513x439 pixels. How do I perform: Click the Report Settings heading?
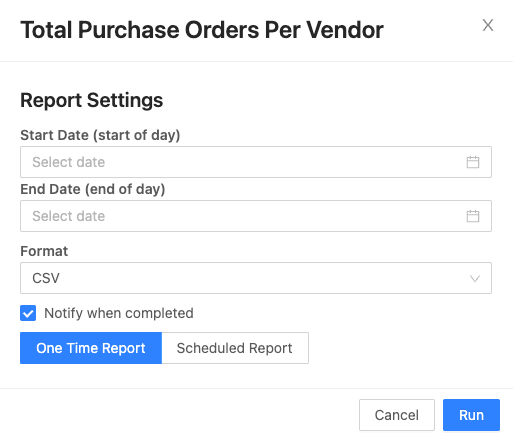pos(92,100)
